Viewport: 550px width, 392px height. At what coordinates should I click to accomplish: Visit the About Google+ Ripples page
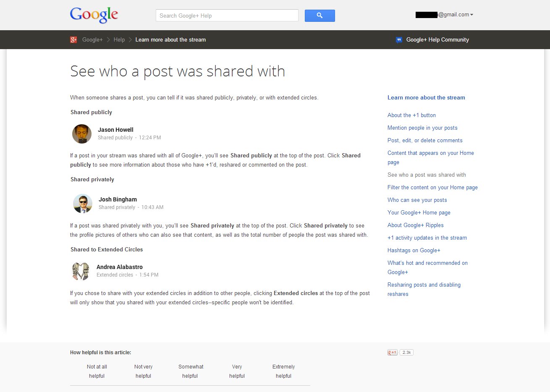click(x=415, y=225)
